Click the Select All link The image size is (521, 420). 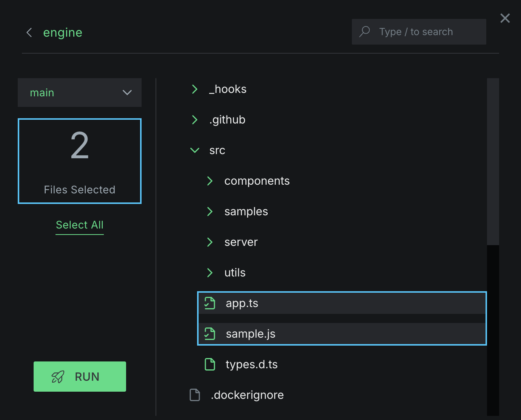(x=80, y=225)
